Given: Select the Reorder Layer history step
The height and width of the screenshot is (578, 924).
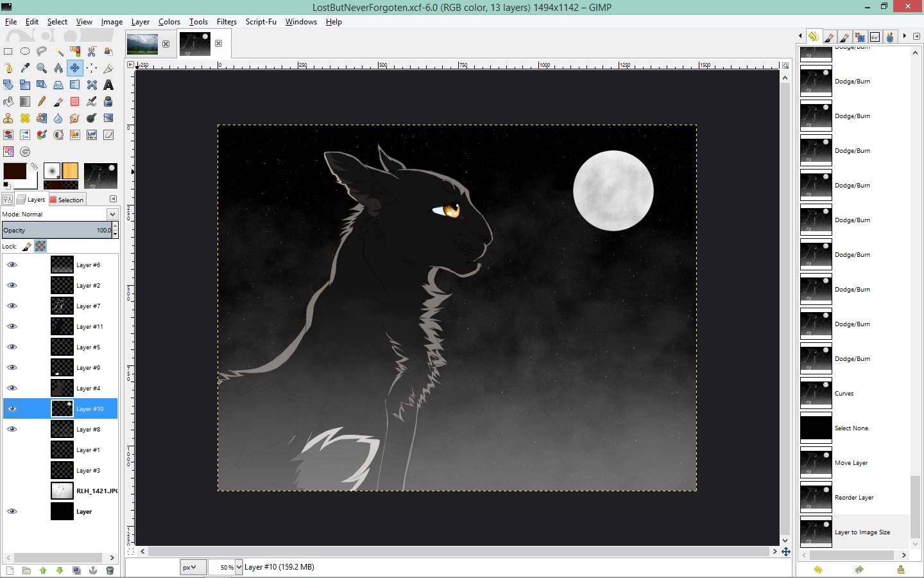Looking at the screenshot, I should 853,498.
